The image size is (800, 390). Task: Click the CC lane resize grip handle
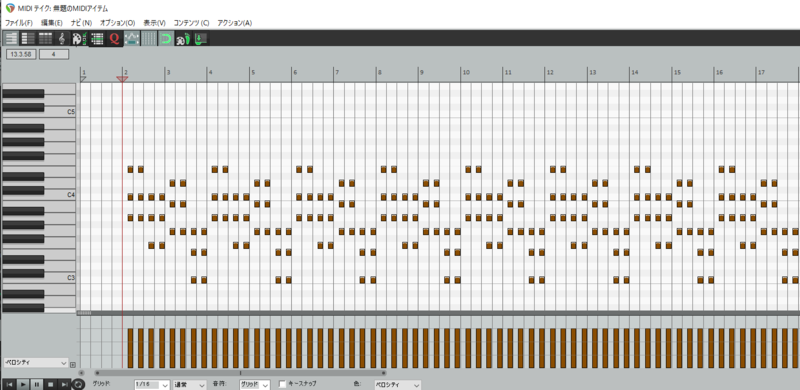(84, 313)
